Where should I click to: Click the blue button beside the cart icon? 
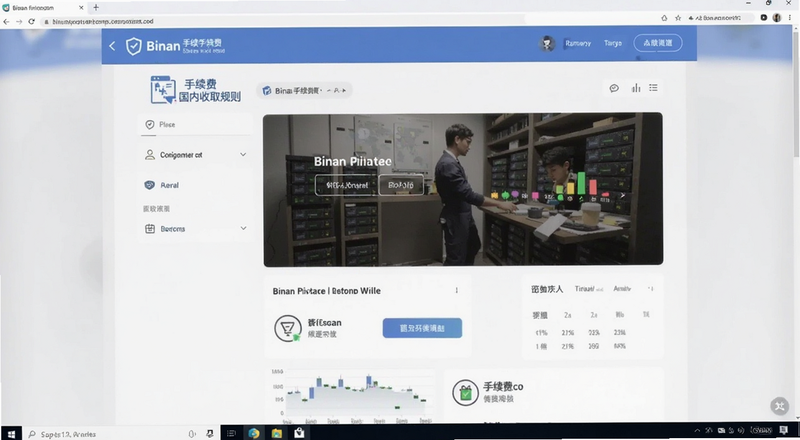coord(422,328)
